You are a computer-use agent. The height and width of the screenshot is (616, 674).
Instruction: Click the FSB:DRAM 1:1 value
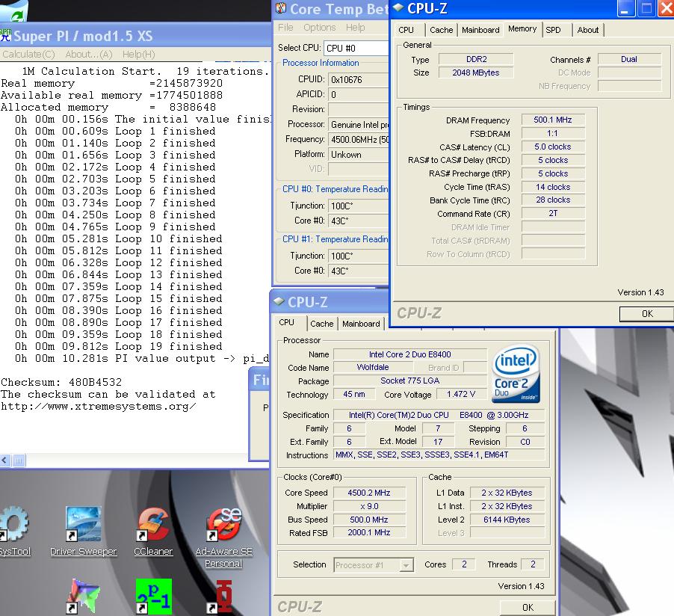553,133
